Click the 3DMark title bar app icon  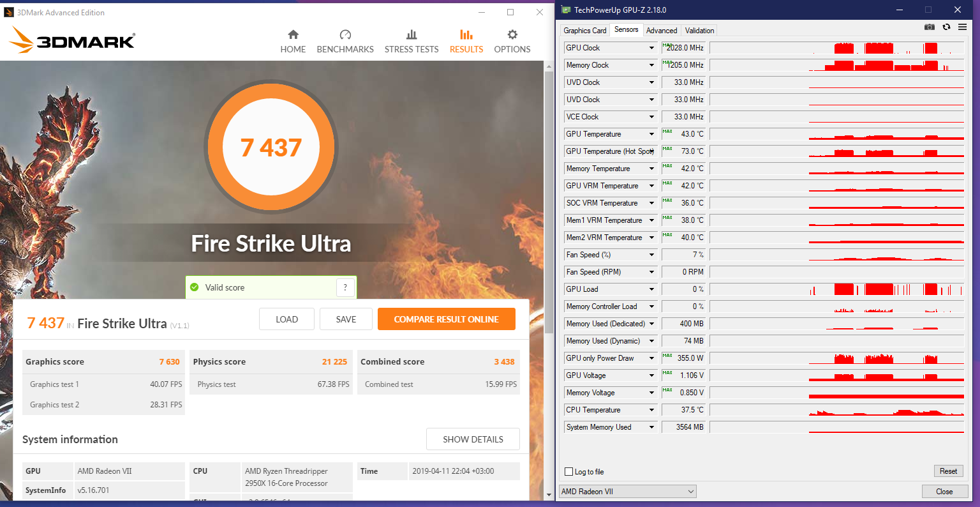[9, 12]
